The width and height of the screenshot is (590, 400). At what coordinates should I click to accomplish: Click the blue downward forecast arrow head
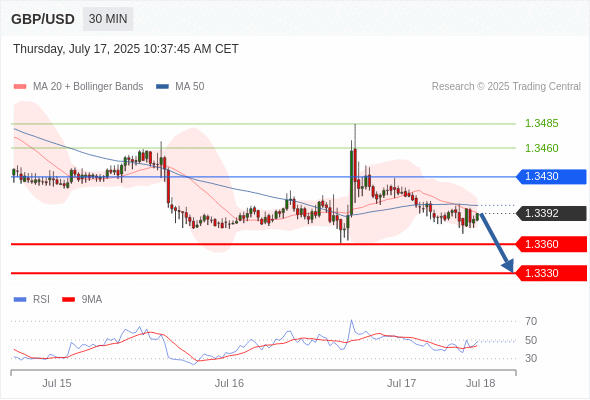click(508, 265)
